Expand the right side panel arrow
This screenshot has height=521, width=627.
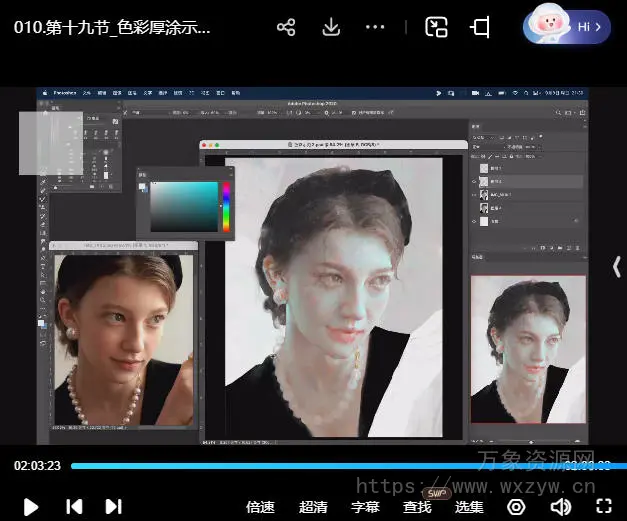click(617, 266)
